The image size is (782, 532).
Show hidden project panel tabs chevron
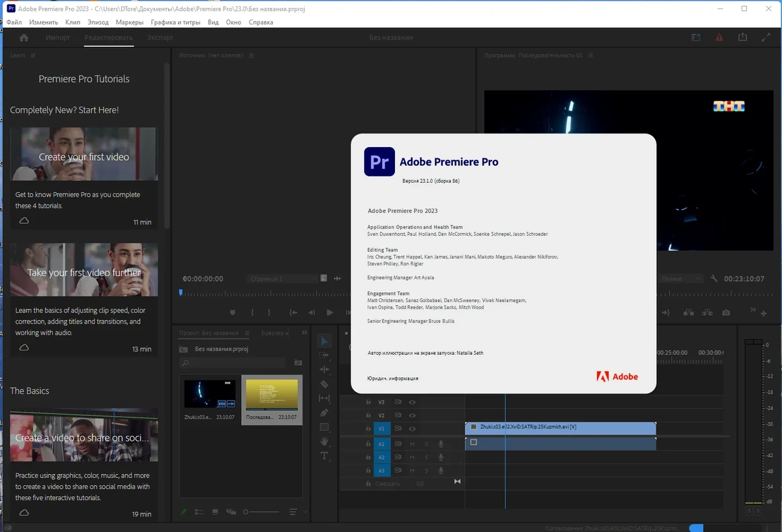click(304, 333)
